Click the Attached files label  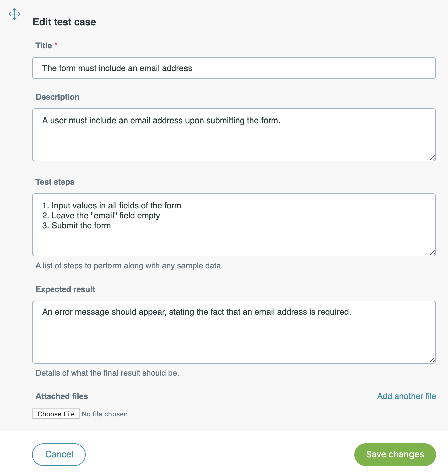[x=61, y=396]
